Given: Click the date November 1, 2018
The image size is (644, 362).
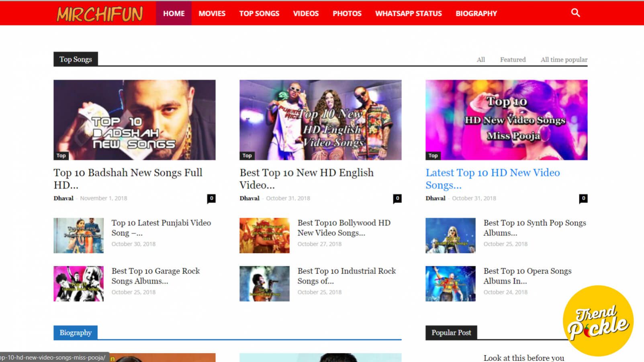Looking at the screenshot, I should point(103,198).
